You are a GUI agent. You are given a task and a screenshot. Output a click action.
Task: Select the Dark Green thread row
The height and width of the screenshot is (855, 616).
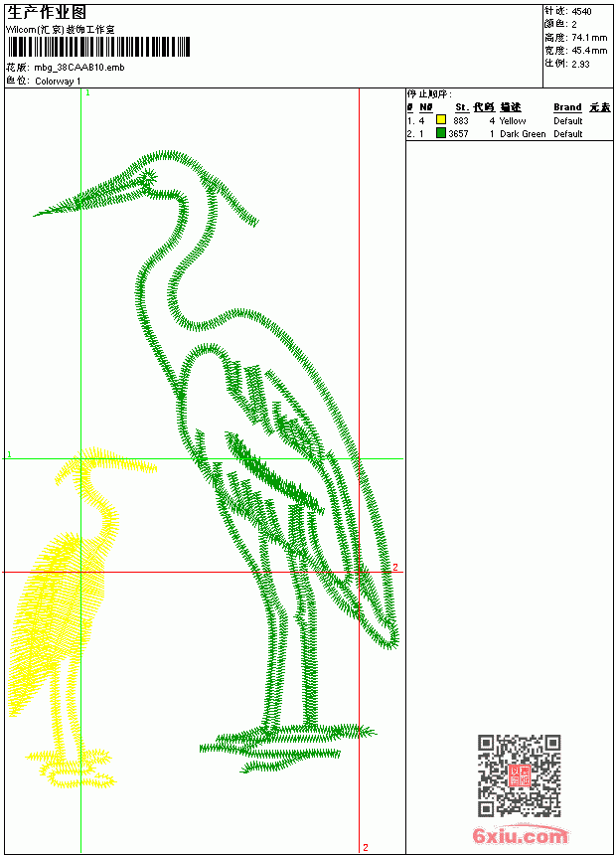[x=509, y=133]
